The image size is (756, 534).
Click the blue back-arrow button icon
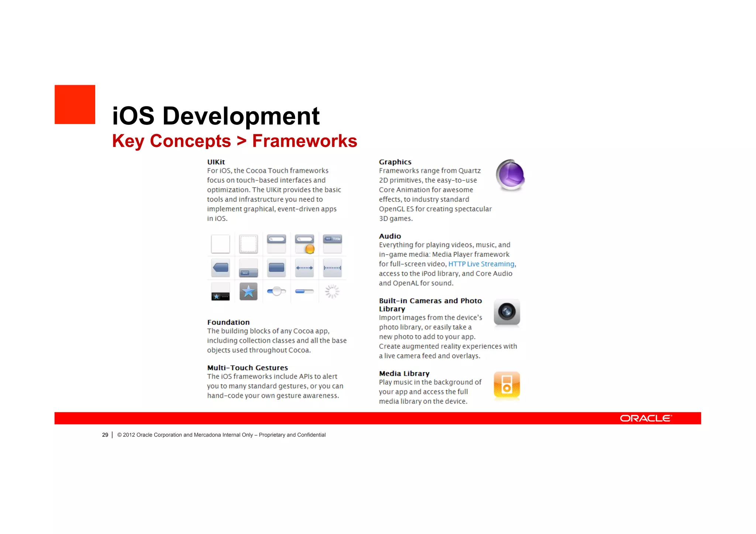click(x=220, y=268)
